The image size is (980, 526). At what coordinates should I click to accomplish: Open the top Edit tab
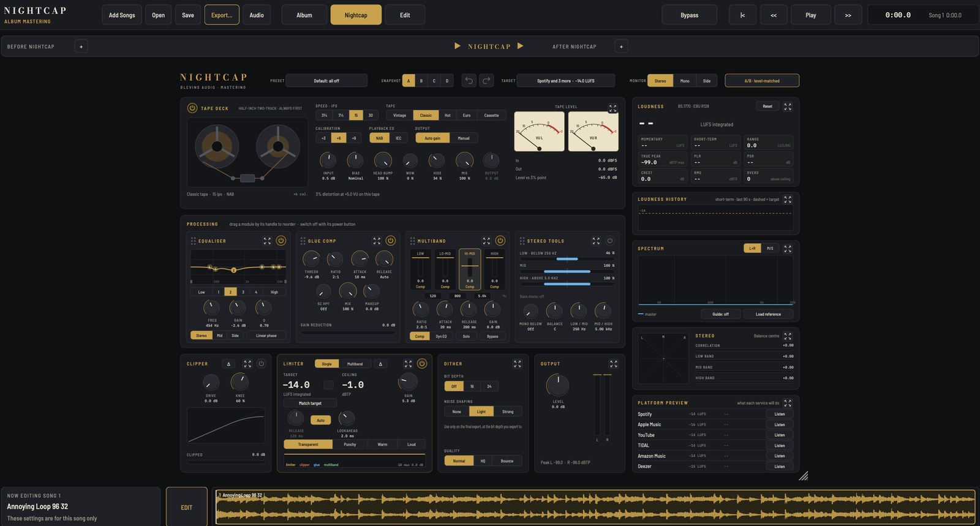pyautogui.click(x=405, y=15)
